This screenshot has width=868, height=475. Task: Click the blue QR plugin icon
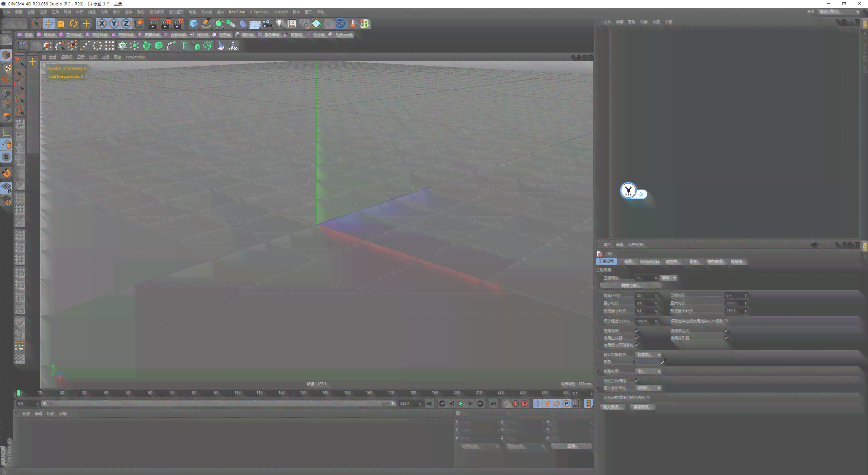coord(340,24)
